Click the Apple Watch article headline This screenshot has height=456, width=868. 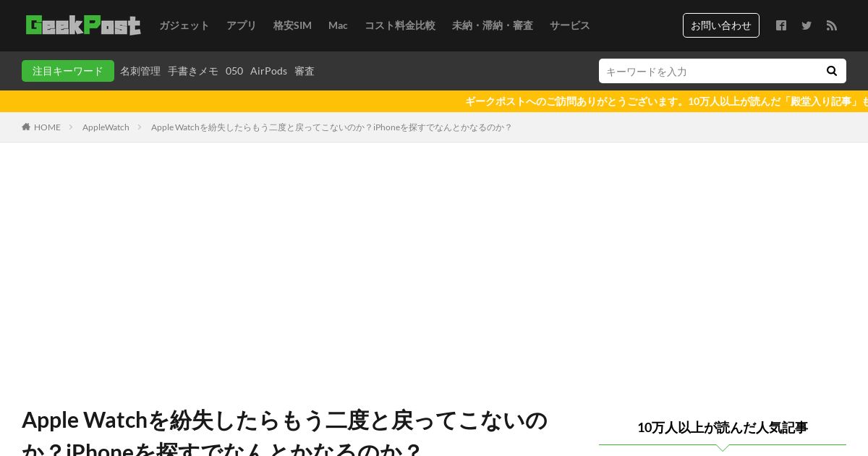[285, 434]
